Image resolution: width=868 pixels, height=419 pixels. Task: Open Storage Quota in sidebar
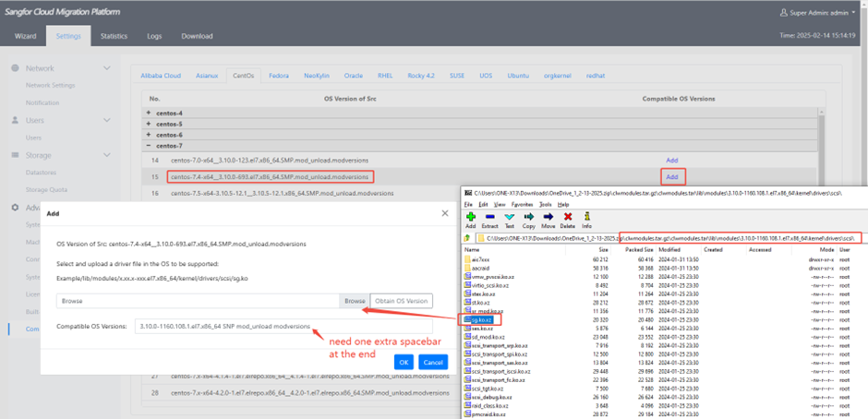pyautogui.click(x=46, y=189)
